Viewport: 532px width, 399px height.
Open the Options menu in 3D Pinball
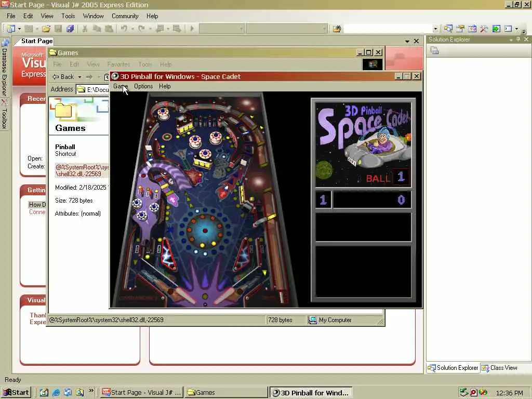pyautogui.click(x=143, y=86)
